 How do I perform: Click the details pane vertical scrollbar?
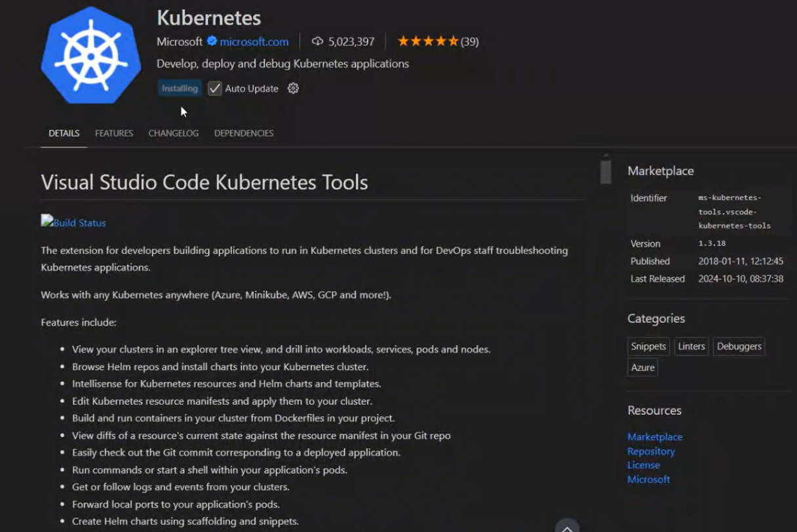pos(606,172)
